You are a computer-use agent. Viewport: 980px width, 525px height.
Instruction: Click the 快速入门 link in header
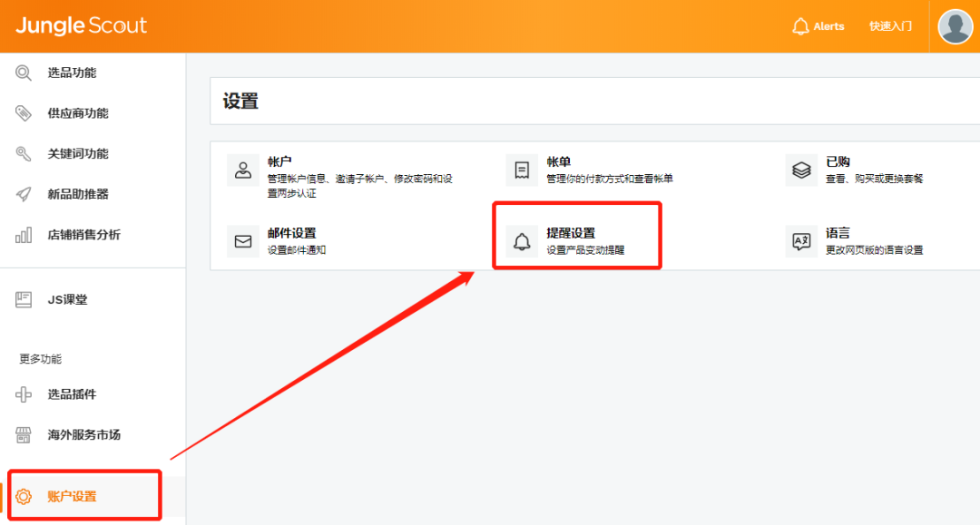point(890,26)
